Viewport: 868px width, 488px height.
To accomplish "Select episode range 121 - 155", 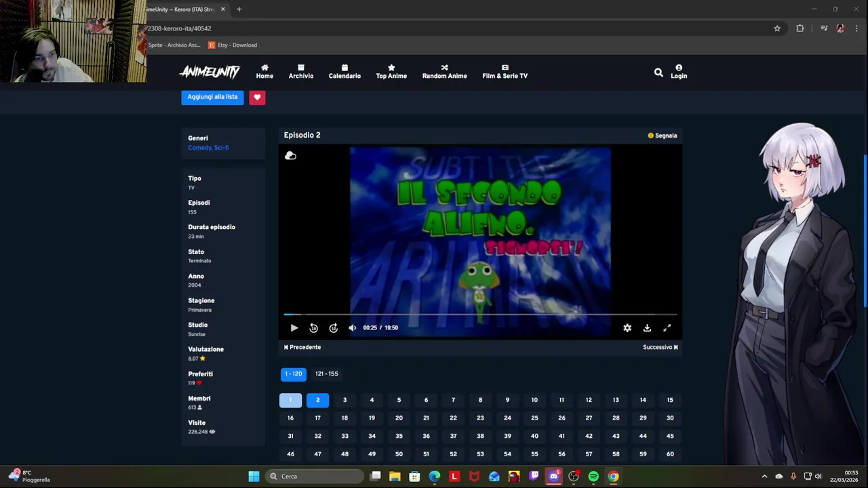I will pos(326,374).
